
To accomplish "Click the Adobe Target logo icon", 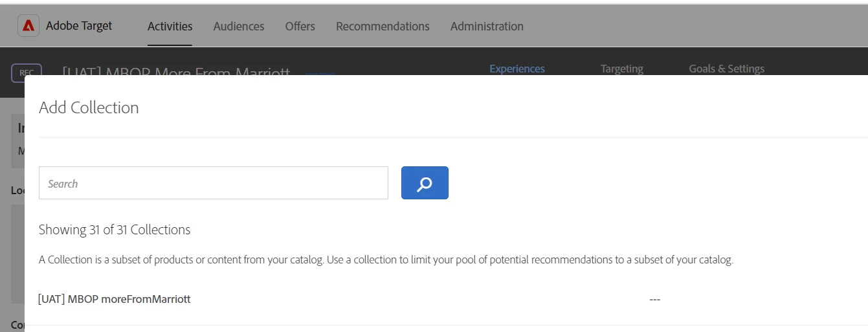I will [x=28, y=26].
